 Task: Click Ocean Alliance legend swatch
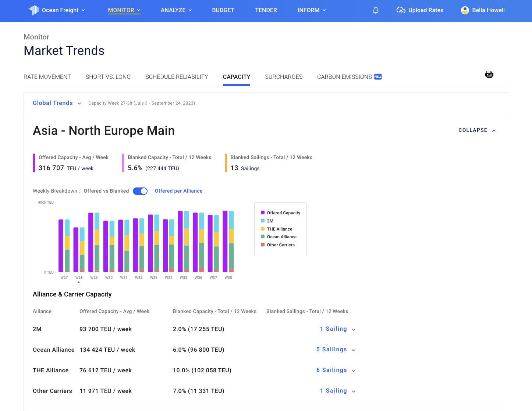pos(263,236)
